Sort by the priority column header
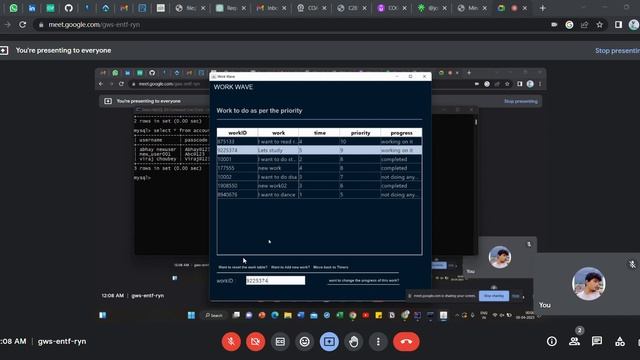Screen dimensions: 640x360 pos(360,133)
